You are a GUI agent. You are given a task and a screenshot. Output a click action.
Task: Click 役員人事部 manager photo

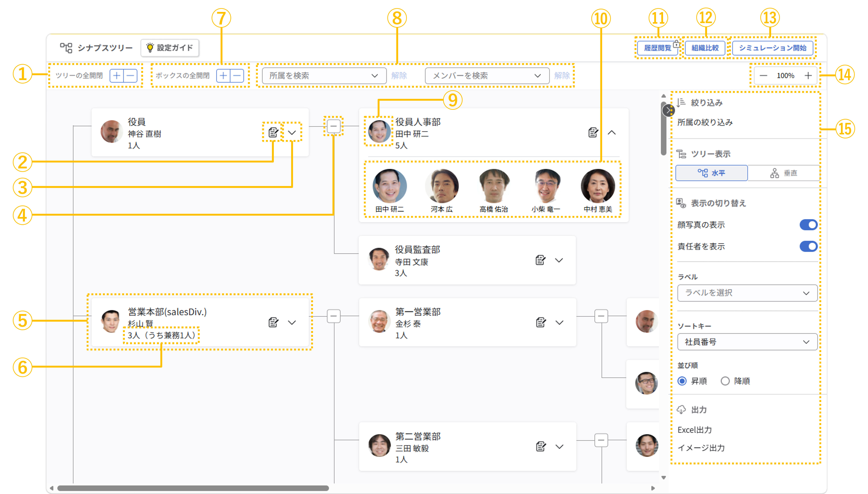click(379, 132)
